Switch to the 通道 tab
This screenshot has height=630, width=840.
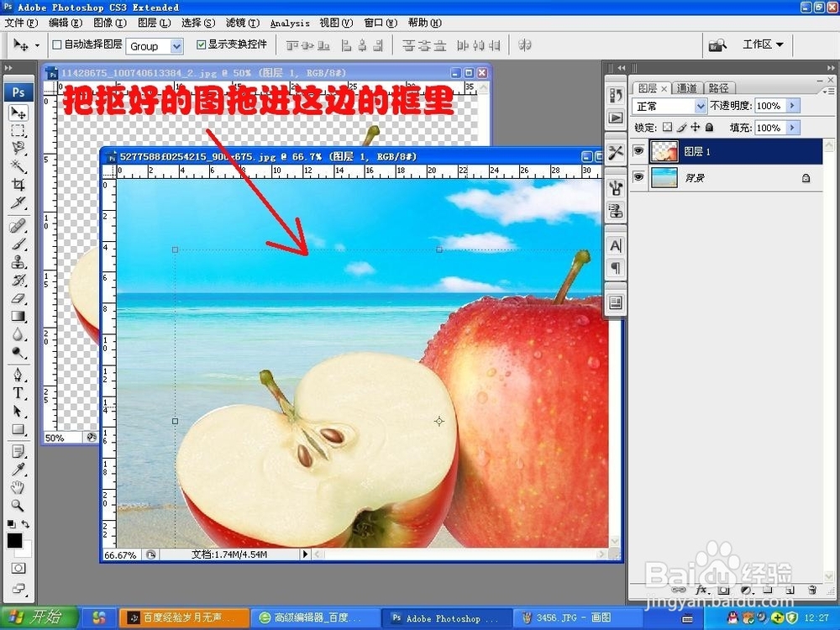click(687, 87)
